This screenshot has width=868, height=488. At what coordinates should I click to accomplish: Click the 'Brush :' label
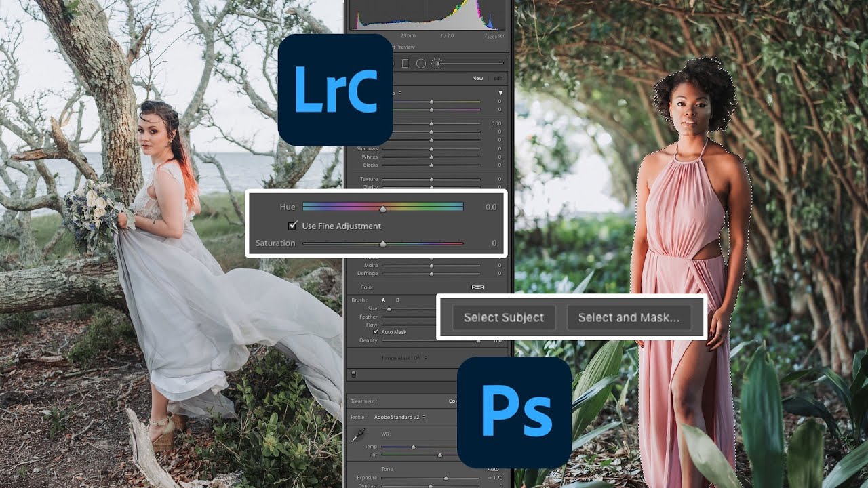[x=359, y=300]
